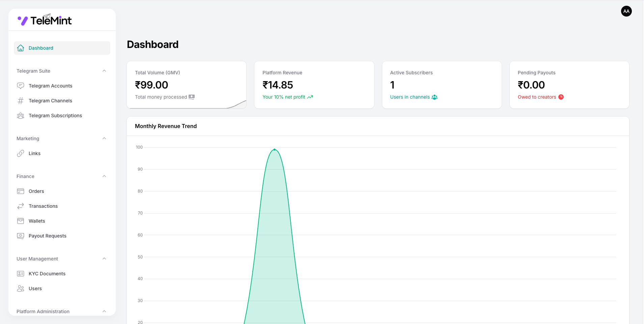Image resolution: width=644 pixels, height=324 pixels.
Task: Click the peak data point on revenue chart
Action: tap(275, 149)
